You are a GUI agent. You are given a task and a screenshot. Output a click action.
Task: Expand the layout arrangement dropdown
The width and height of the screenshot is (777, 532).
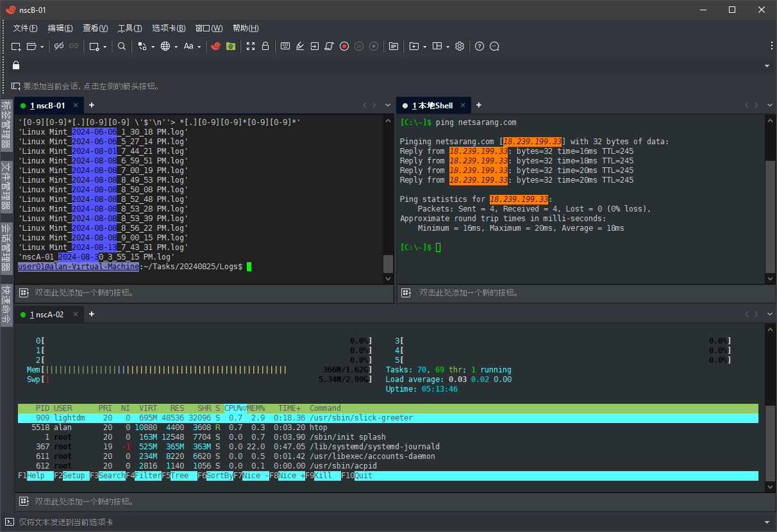pos(448,47)
